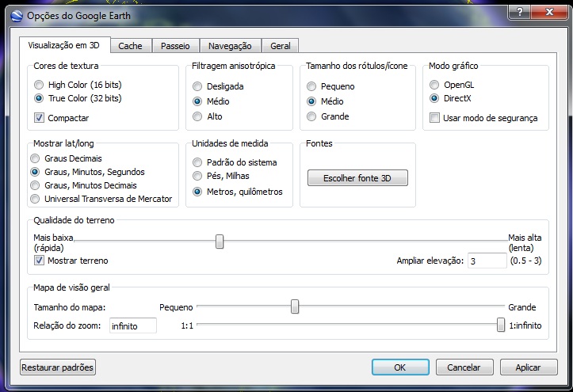
Task: Select the Geral tab
Action: pyautogui.click(x=281, y=46)
